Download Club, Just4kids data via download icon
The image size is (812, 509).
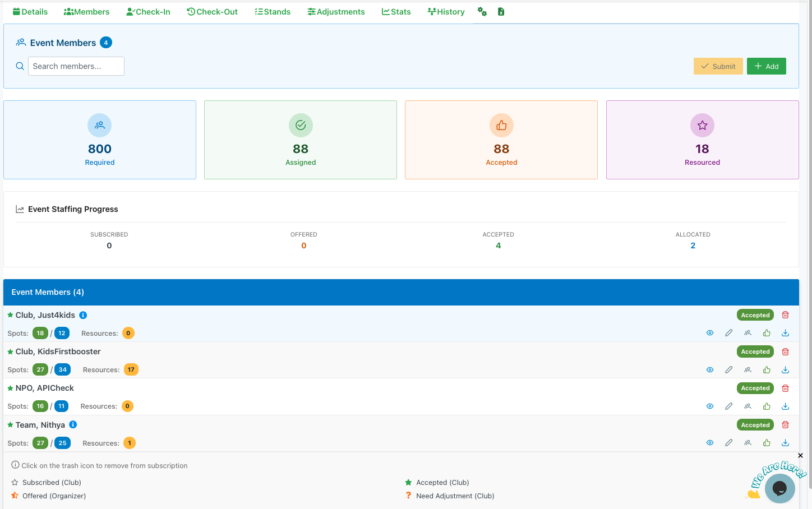coord(785,333)
